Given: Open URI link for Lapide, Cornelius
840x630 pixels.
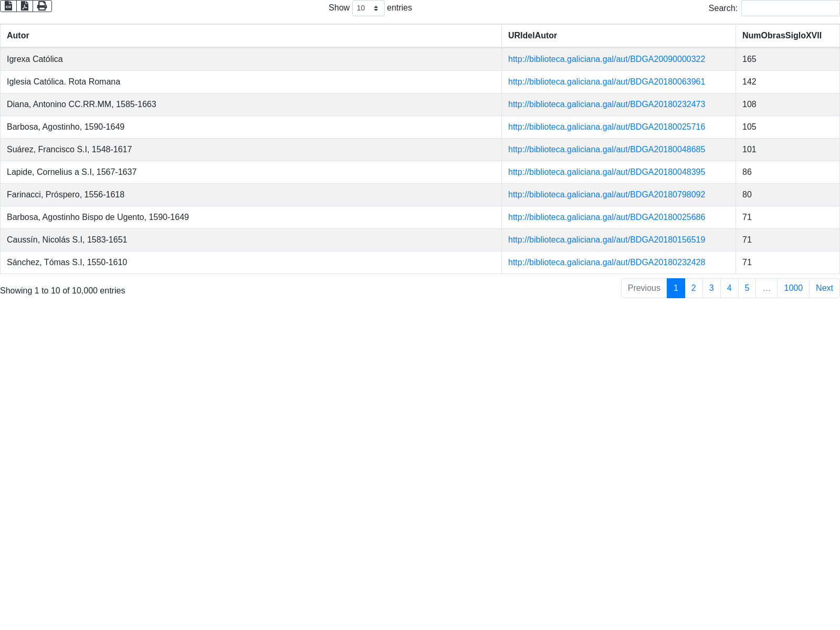Looking at the screenshot, I should coord(606,172).
